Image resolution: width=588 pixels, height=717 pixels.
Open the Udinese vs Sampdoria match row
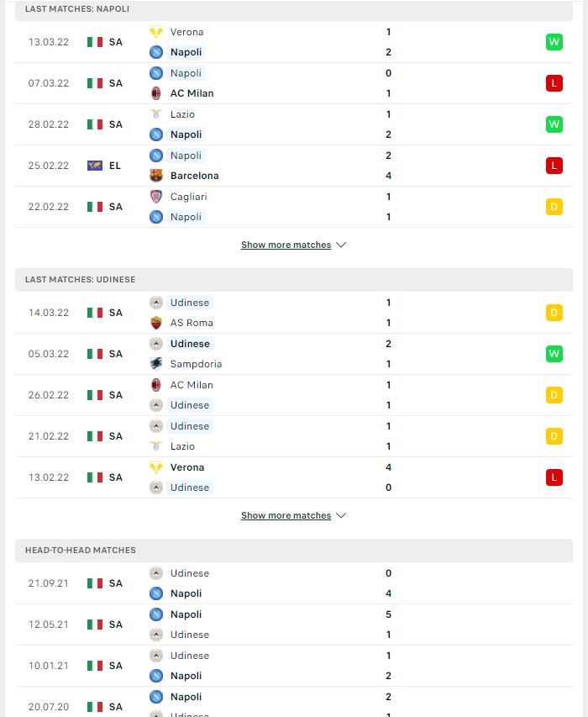(x=294, y=354)
